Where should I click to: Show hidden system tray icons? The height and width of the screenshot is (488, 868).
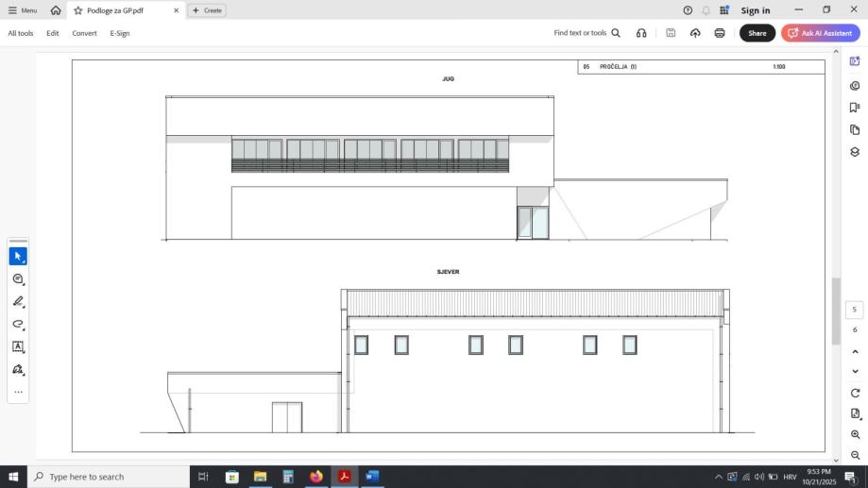tap(718, 477)
